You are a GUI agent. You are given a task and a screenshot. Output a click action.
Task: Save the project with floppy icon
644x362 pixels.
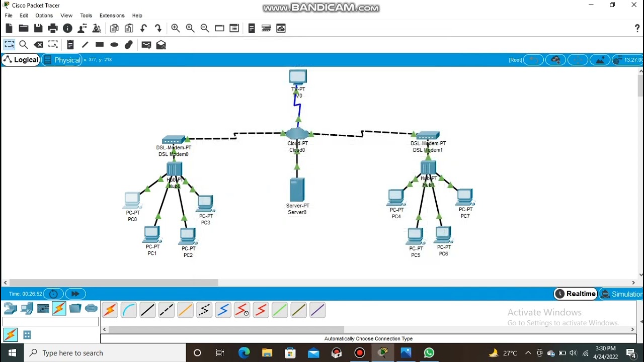click(x=38, y=29)
